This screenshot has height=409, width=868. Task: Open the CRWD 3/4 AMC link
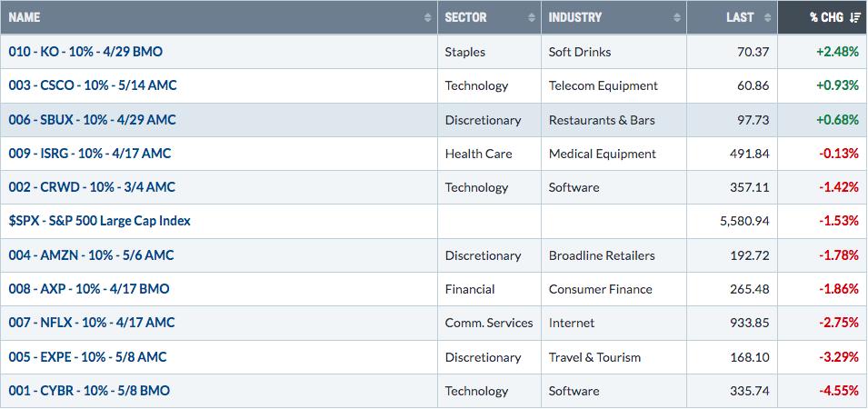pos(91,187)
